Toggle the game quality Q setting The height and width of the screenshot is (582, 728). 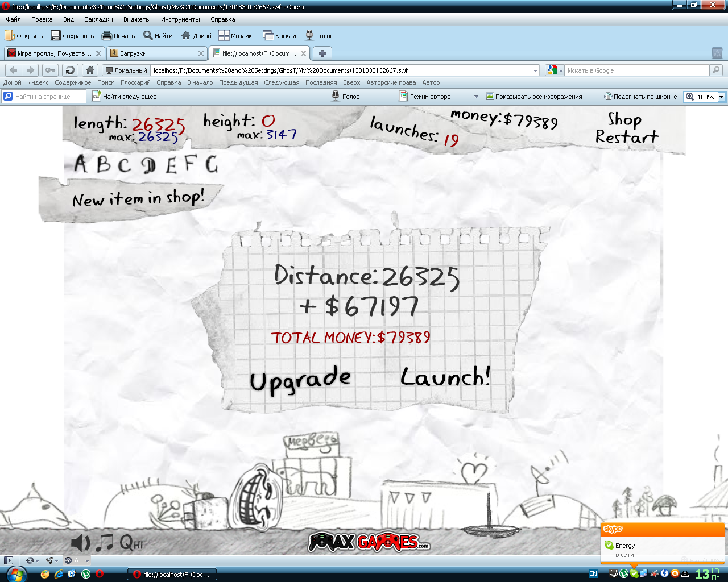[x=130, y=543]
